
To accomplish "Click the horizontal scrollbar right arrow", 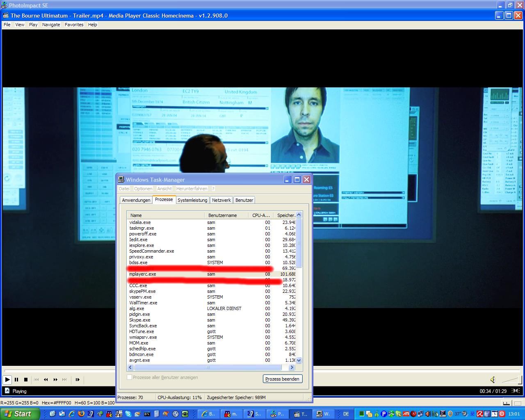I will click(x=292, y=367).
